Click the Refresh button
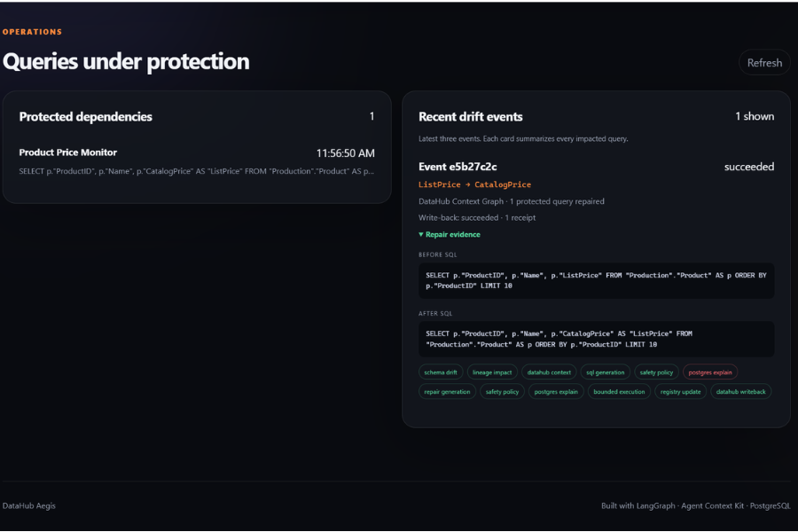The width and height of the screenshot is (798, 532). pyautogui.click(x=764, y=63)
